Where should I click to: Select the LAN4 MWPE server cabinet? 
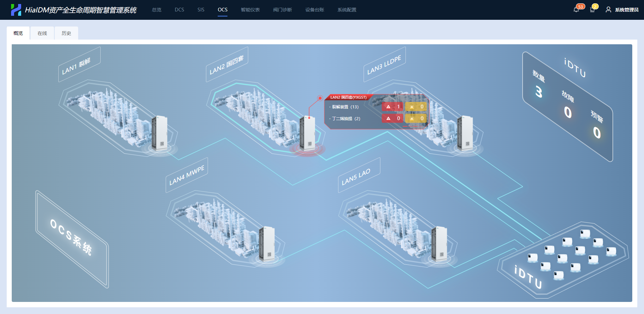pyautogui.click(x=267, y=244)
